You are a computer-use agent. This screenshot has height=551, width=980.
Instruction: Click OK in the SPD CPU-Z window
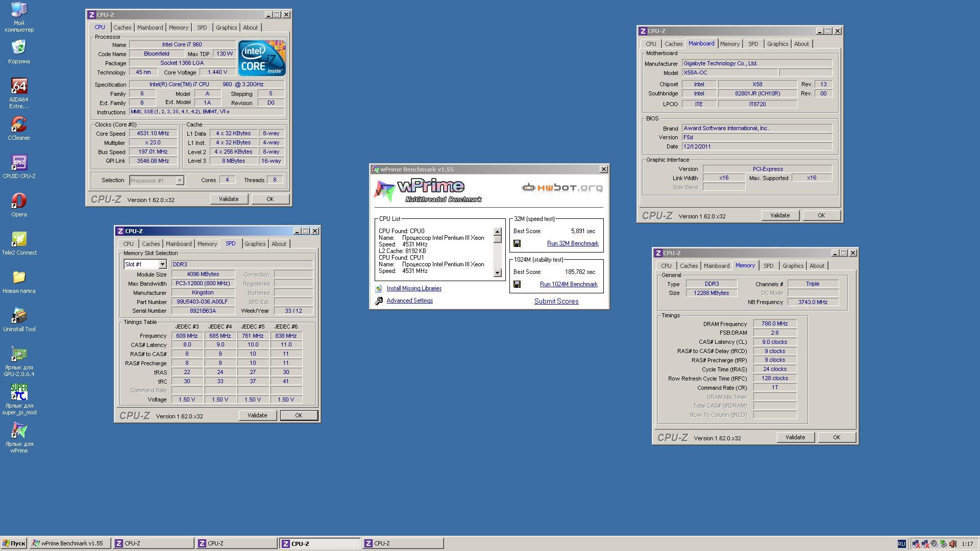point(299,415)
